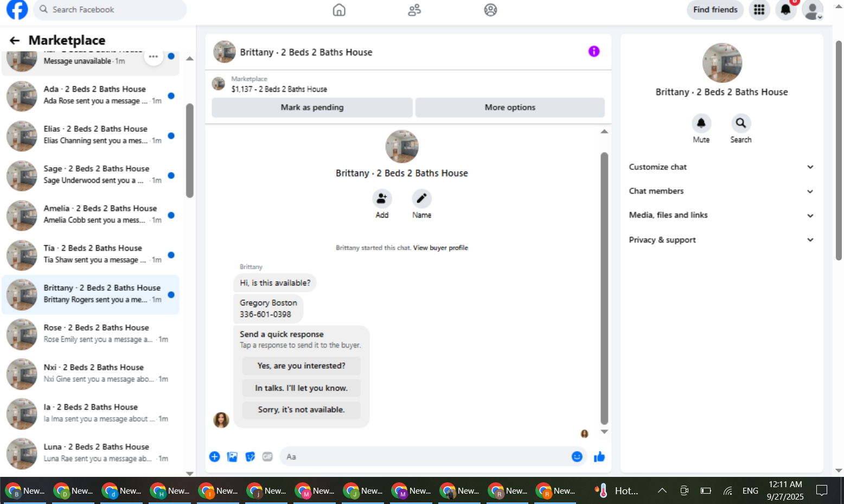Open the Friends icon in the top navigation

[x=414, y=10]
